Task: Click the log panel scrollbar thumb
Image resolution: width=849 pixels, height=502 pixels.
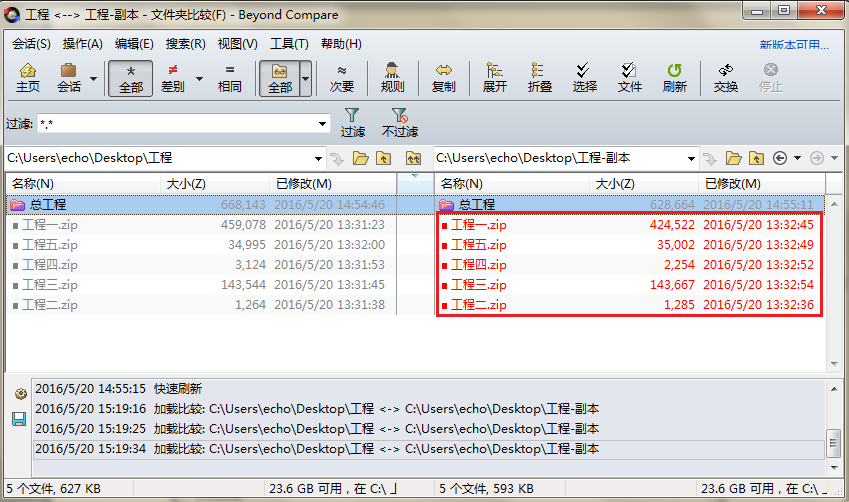Action: pyautogui.click(x=833, y=444)
